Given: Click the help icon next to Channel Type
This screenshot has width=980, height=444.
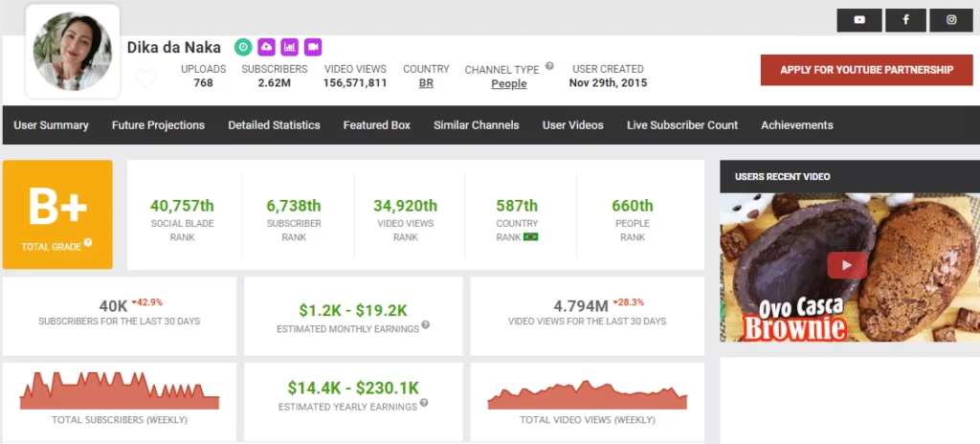Looking at the screenshot, I should click(x=549, y=67).
